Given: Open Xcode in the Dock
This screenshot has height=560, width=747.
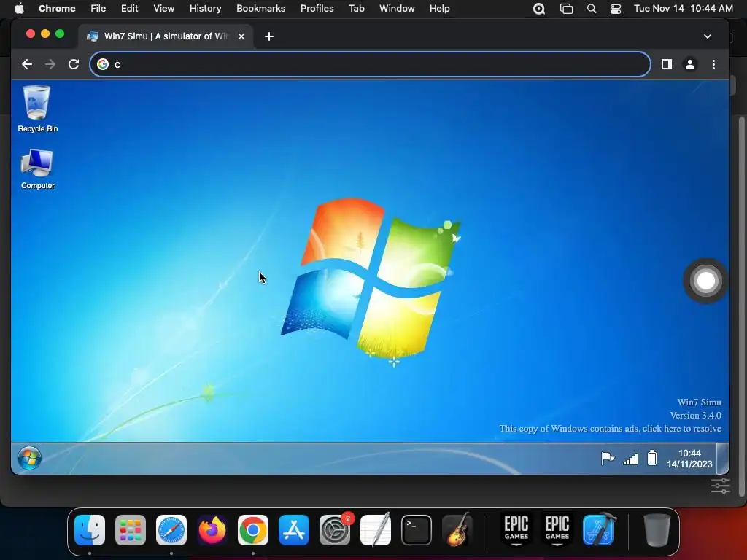Looking at the screenshot, I should click(x=599, y=530).
